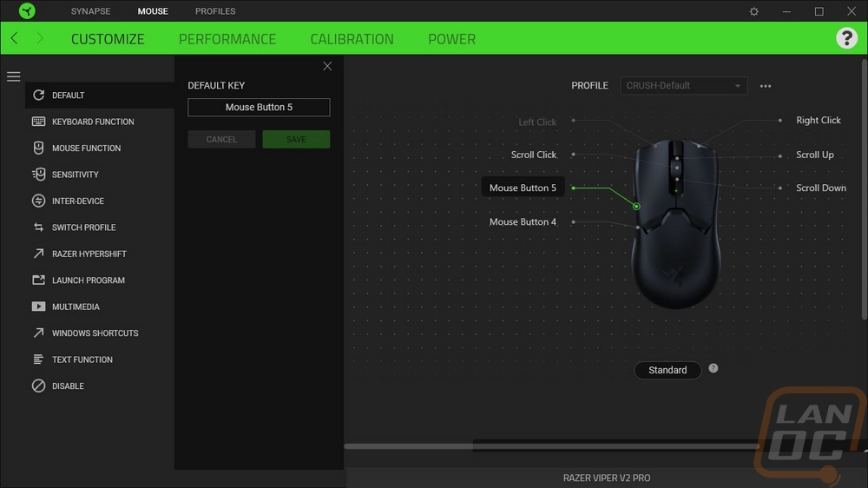This screenshot has width=868, height=488.
Task: Select the Scroll Click assignment label
Action: (x=534, y=155)
